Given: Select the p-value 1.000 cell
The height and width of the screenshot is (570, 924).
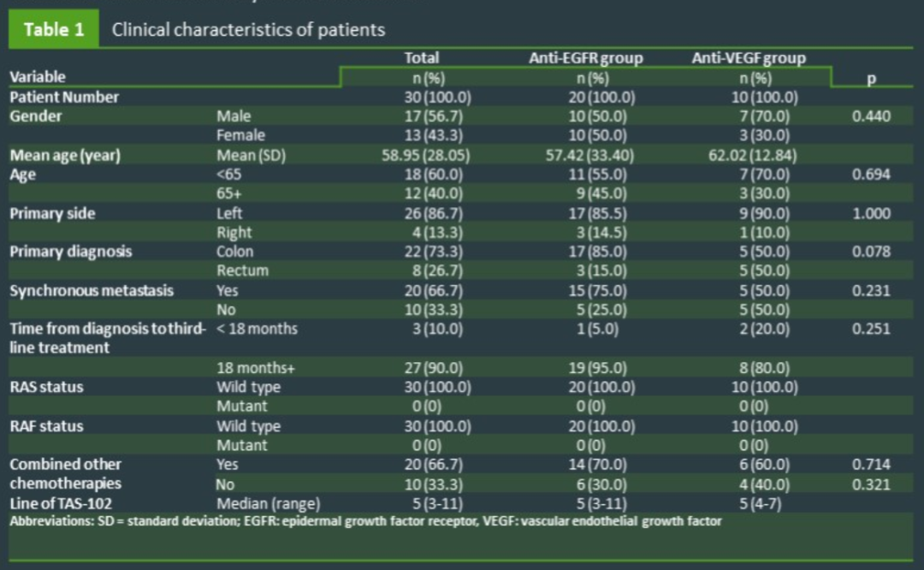Looking at the screenshot, I should (871, 213).
